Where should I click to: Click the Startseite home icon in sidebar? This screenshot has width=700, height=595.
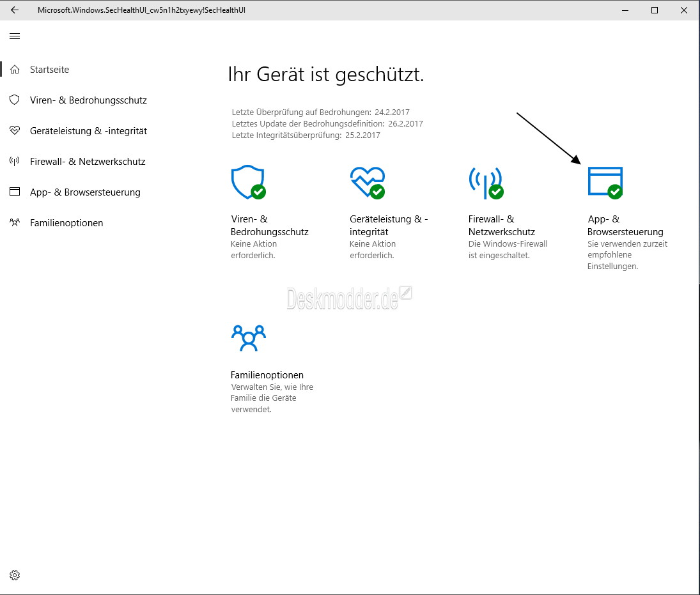coord(15,69)
